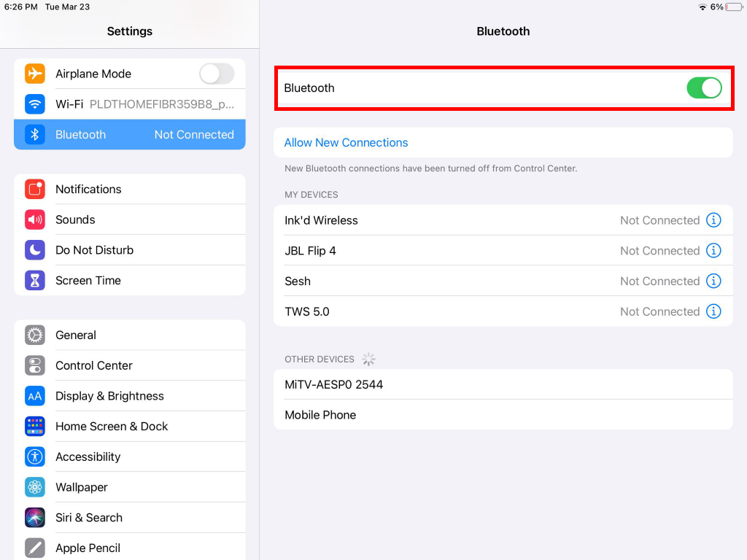Click the Control Center icon

(x=36, y=365)
